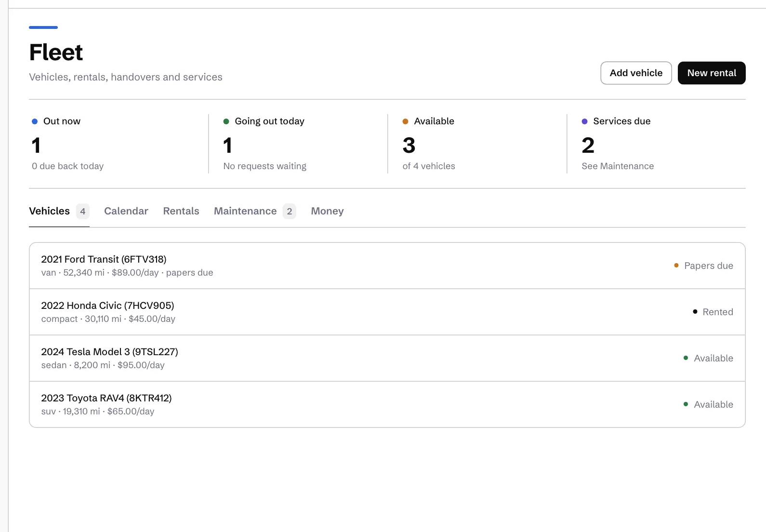Click the Rented status on Honda Civic
Image resolution: width=766 pixels, height=532 pixels.
click(x=713, y=312)
